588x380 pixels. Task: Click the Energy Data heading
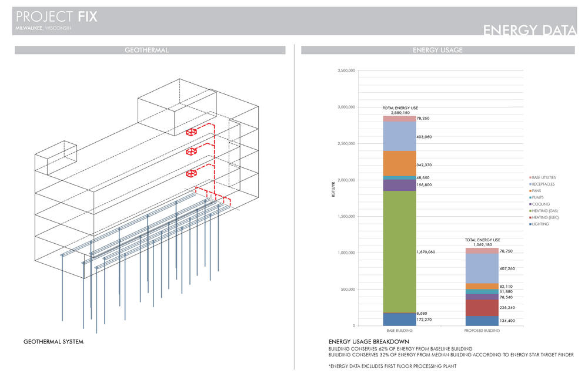(x=529, y=29)
